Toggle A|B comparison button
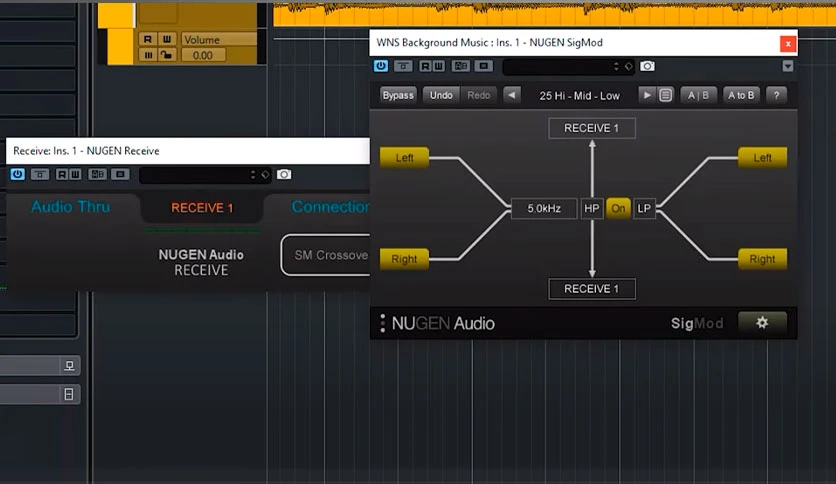 coord(698,95)
